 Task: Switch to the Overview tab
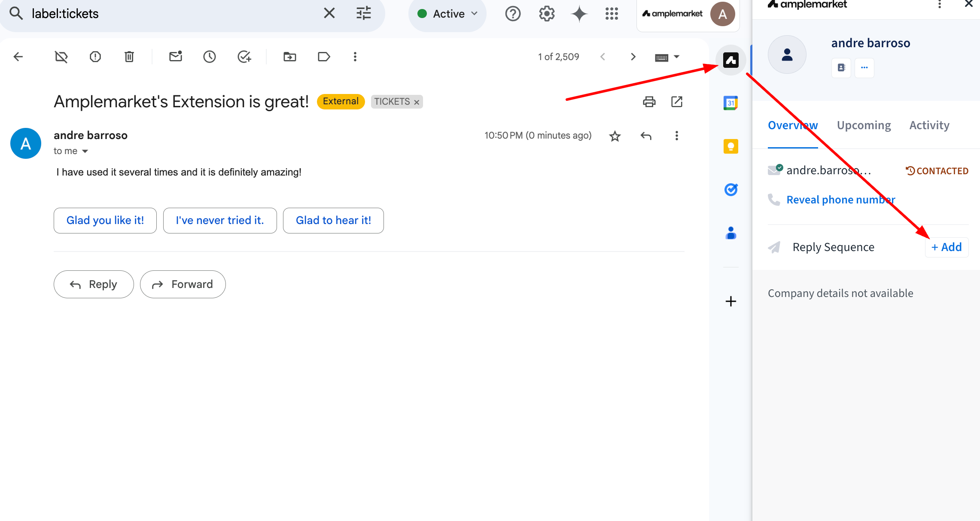[x=793, y=125]
